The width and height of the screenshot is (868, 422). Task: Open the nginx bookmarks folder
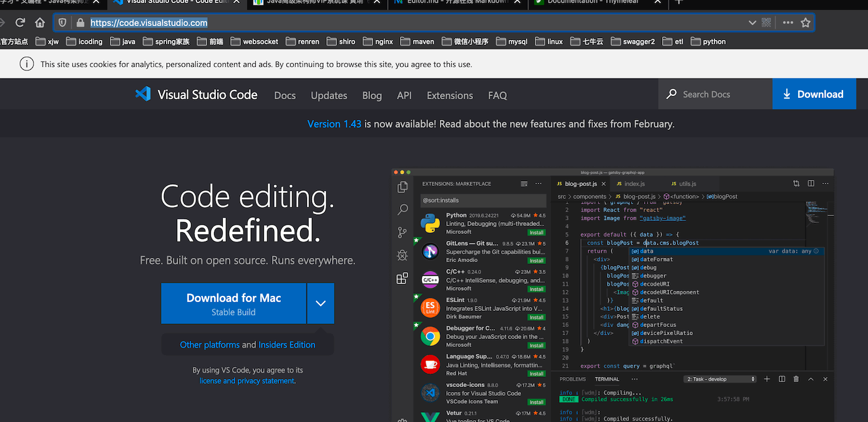click(378, 42)
